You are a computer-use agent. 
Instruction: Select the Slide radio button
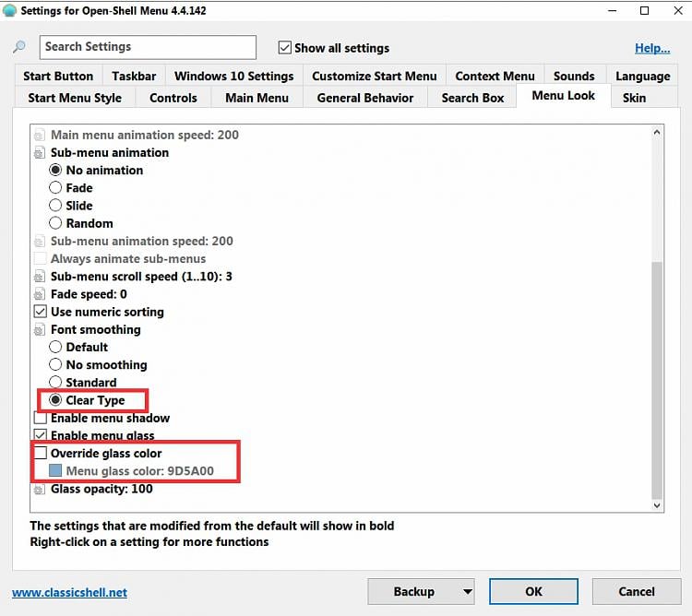point(55,205)
